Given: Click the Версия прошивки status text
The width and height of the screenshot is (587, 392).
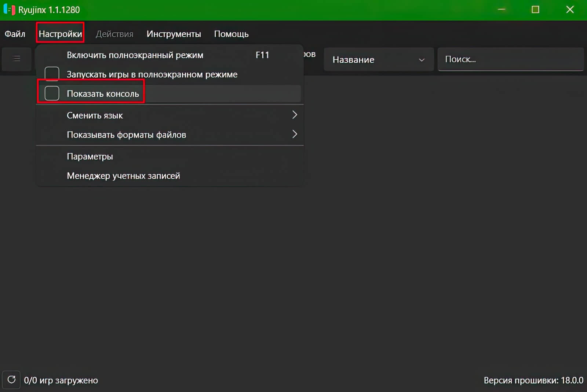Looking at the screenshot, I should 533,380.
